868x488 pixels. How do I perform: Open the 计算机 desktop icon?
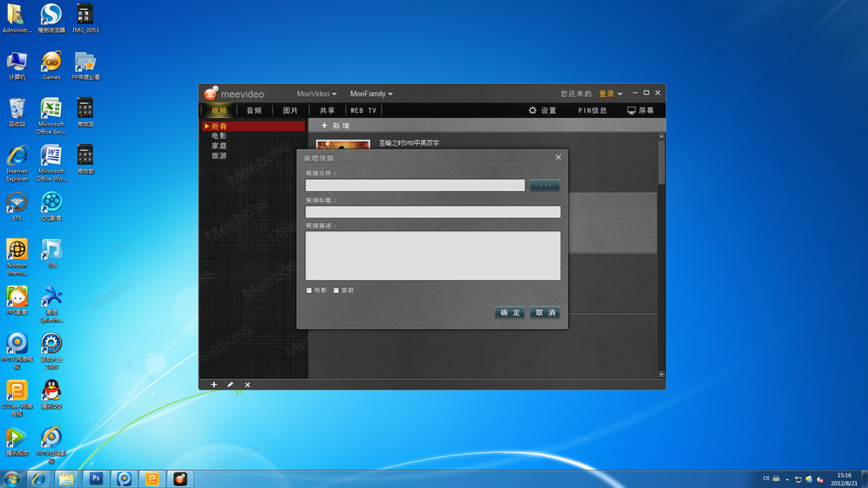pos(16,65)
